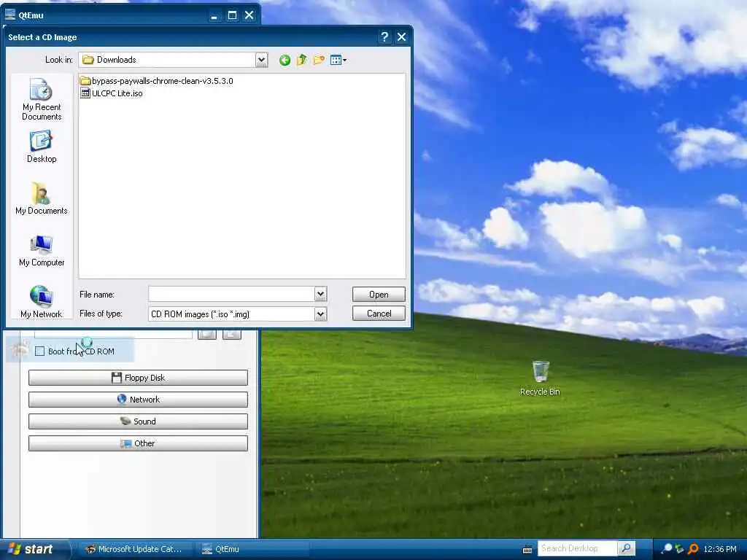Select bypass-paywalls-chrome-clean-v3.5.3.0 folder
Viewport: 747px width, 560px height.
tap(157, 81)
